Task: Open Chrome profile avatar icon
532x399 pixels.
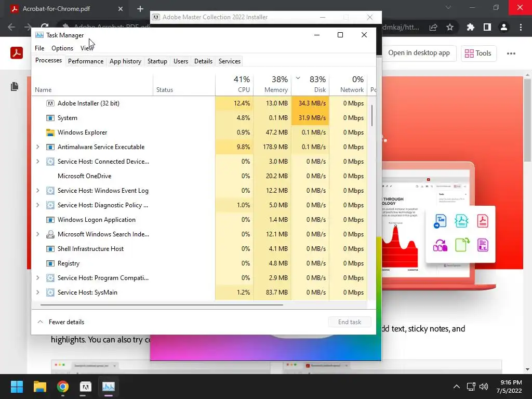Action: click(x=504, y=27)
